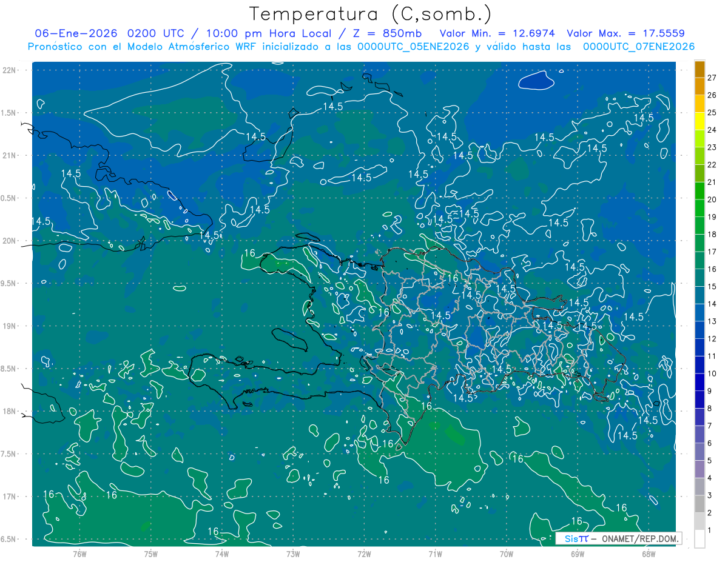Click the color scale label "10"

(712, 373)
